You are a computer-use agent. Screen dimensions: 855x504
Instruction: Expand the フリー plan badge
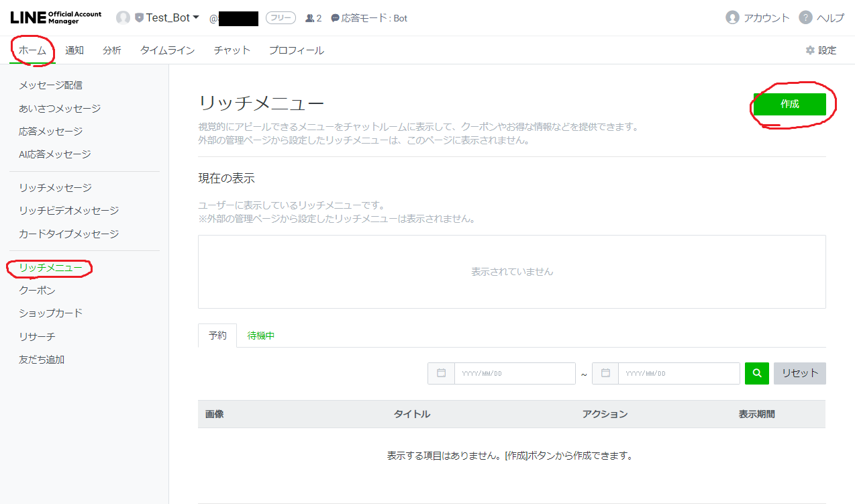[x=281, y=18]
